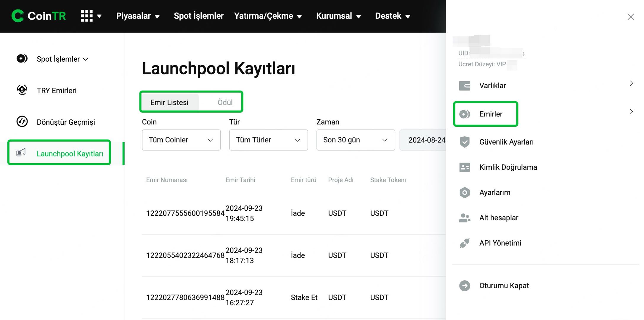
Task: Click order number 1222077555600195584
Action: (x=185, y=213)
